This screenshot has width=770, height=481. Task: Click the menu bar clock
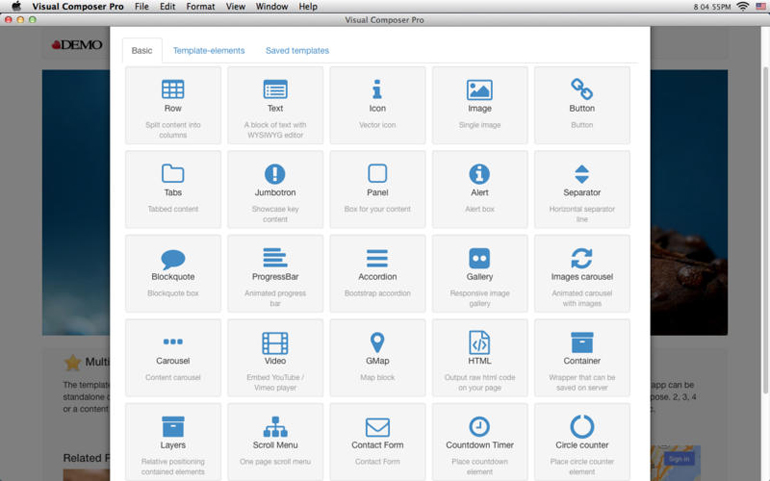[712, 7]
